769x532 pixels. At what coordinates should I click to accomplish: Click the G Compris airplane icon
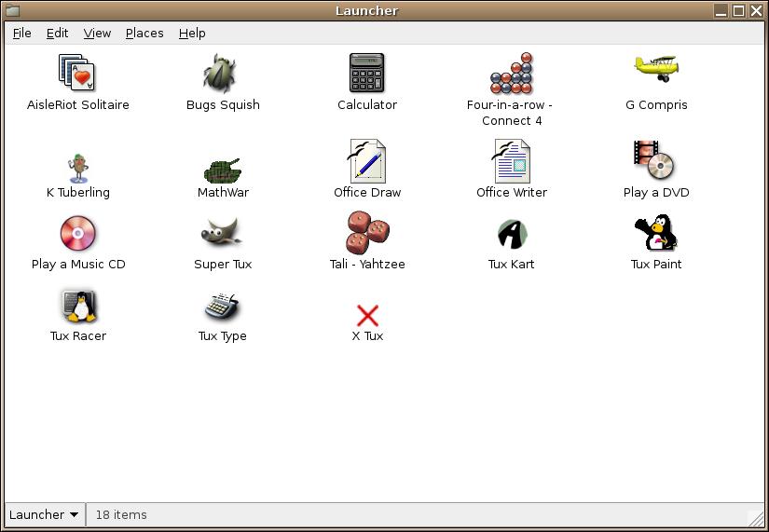(x=656, y=69)
